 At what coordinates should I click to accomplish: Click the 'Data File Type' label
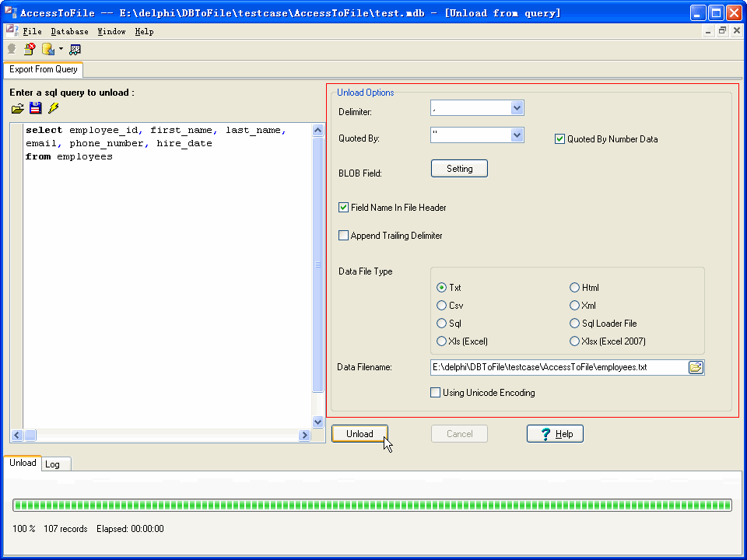[366, 271]
